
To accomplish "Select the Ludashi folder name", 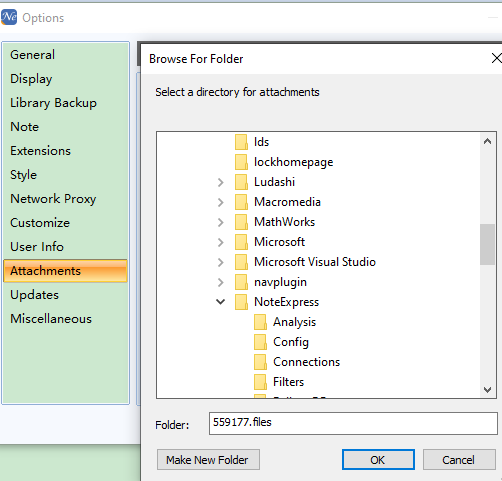I will (x=274, y=182).
